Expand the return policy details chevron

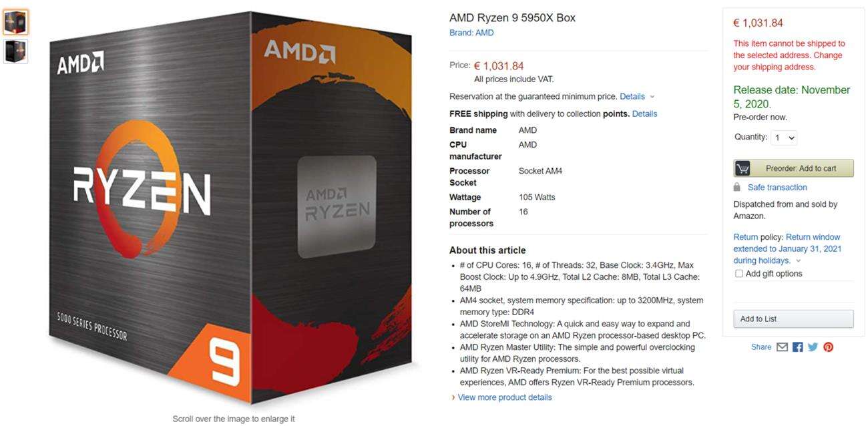(x=799, y=261)
